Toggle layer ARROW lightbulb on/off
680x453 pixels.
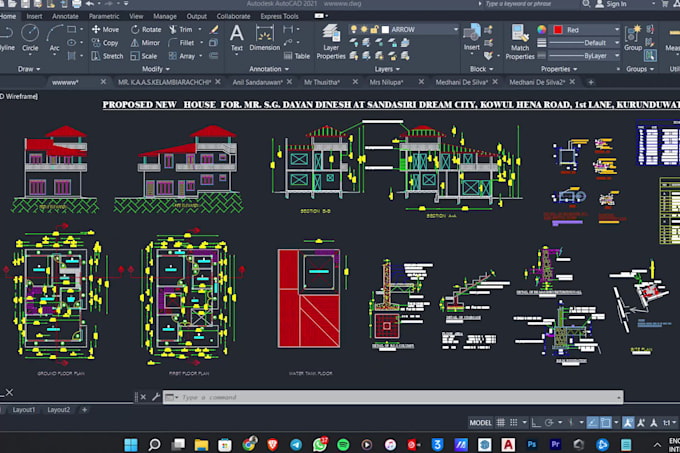point(354,29)
